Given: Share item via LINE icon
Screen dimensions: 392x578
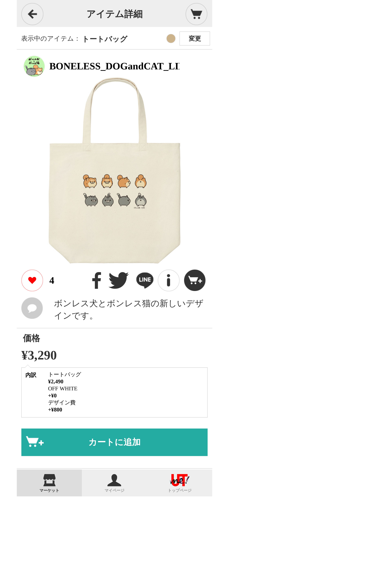Looking at the screenshot, I should [145, 280].
